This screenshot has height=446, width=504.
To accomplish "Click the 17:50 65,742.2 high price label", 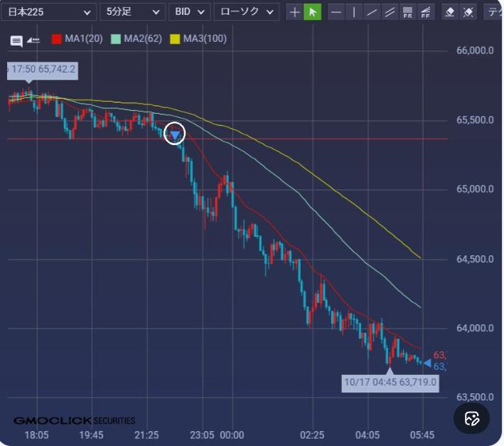I will click(x=43, y=70).
